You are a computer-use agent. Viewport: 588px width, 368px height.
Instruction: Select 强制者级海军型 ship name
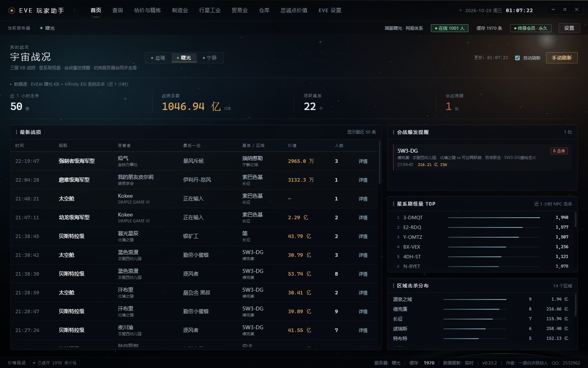pos(77,161)
